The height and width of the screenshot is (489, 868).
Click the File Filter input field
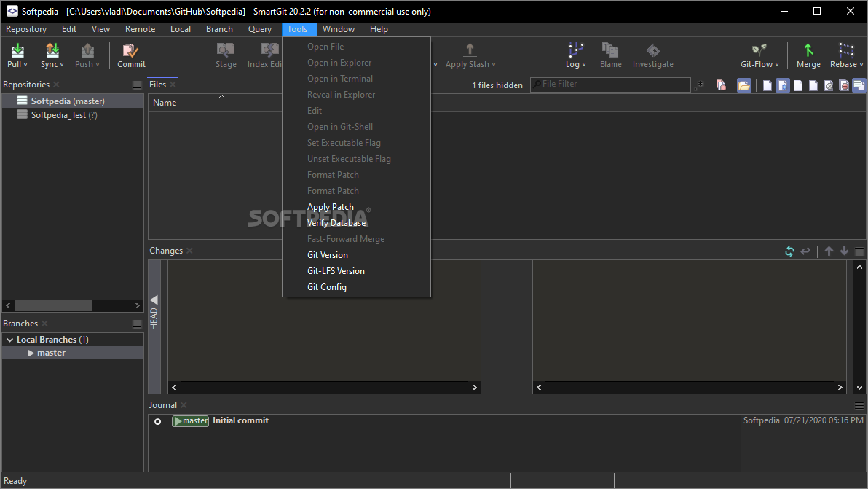pos(611,85)
